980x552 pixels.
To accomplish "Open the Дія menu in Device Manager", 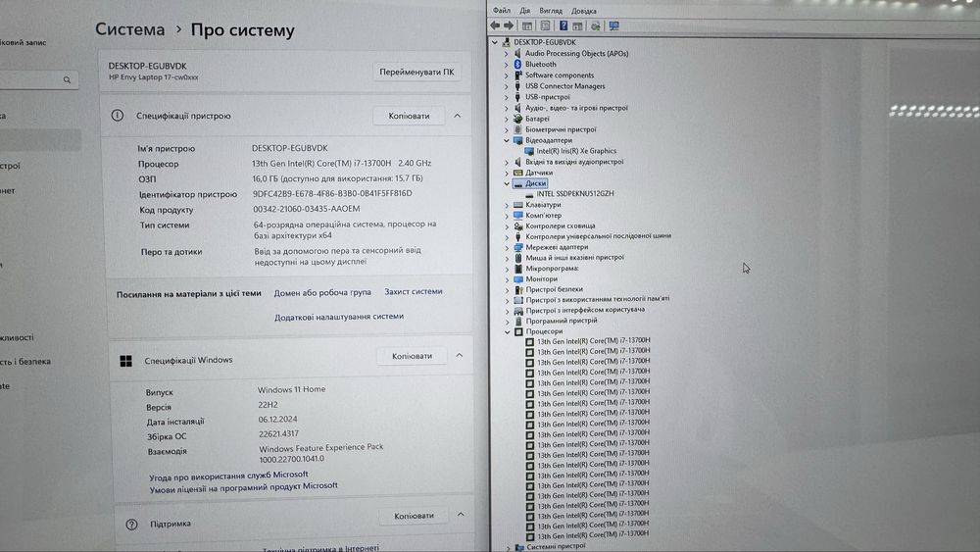I will tap(525, 11).
